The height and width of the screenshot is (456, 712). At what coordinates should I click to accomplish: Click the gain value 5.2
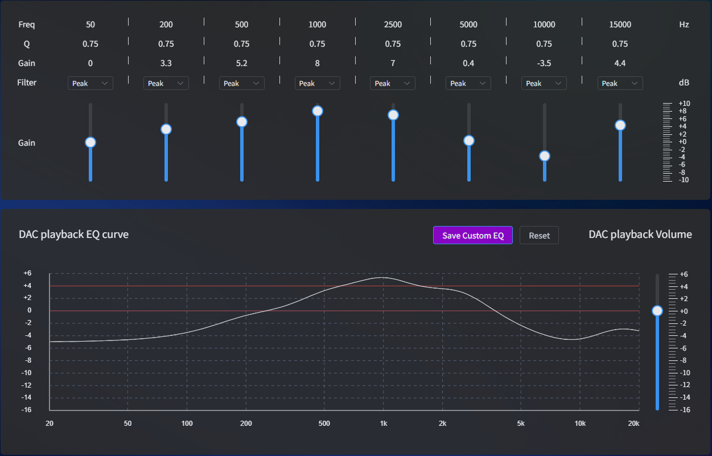[x=242, y=63]
